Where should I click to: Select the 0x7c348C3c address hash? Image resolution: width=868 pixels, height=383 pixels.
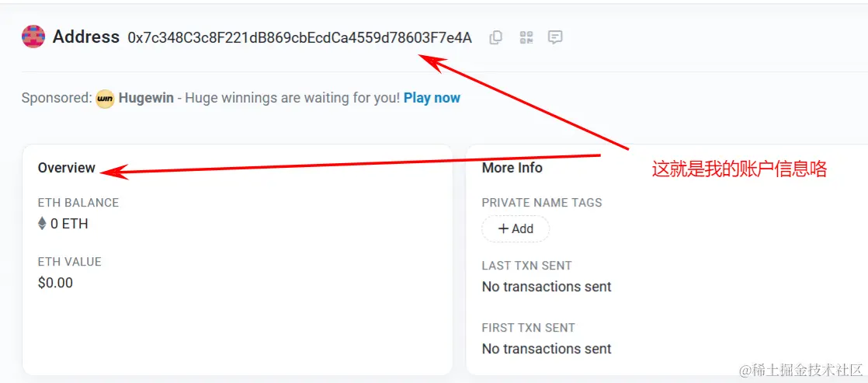(x=300, y=38)
